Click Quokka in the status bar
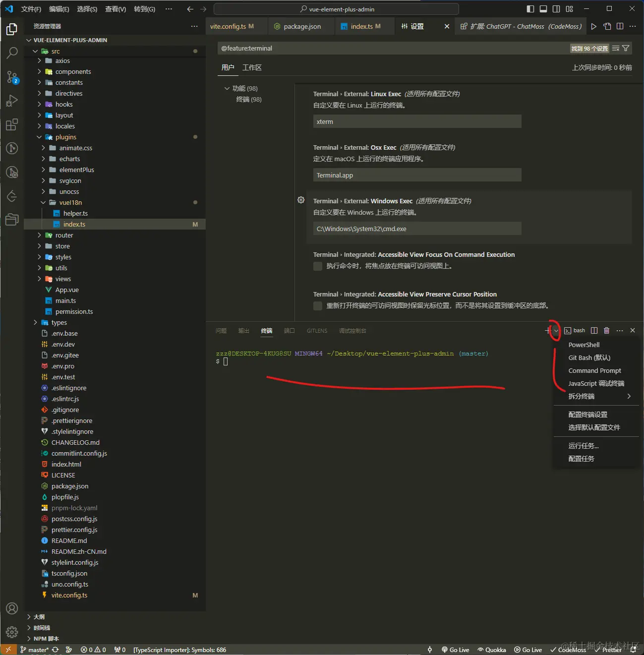The image size is (644, 655). point(491,650)
